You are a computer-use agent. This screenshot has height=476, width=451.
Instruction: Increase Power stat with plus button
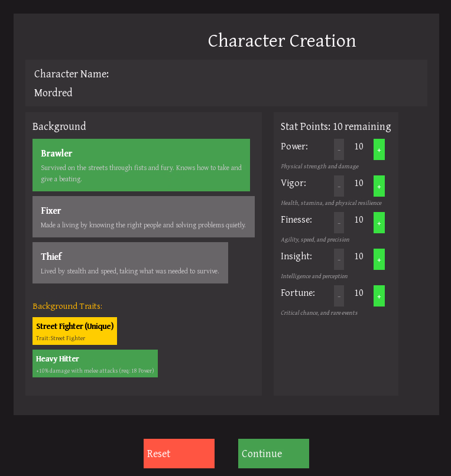379,150
